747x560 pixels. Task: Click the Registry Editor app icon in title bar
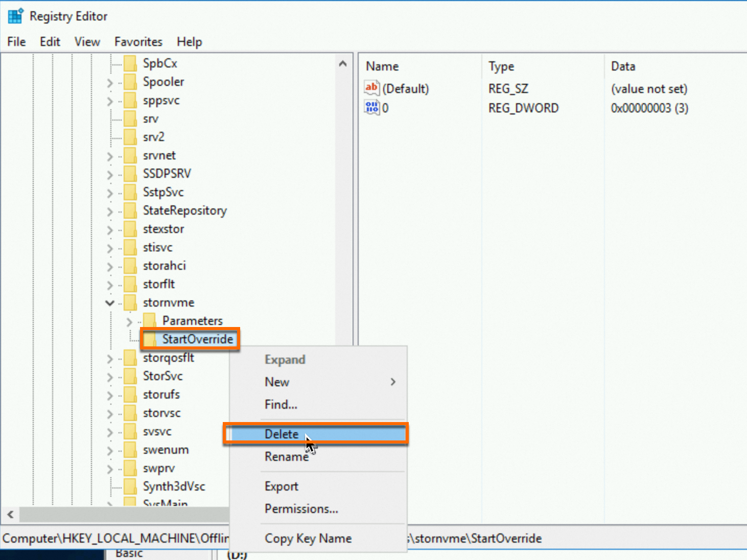point(15,16)
